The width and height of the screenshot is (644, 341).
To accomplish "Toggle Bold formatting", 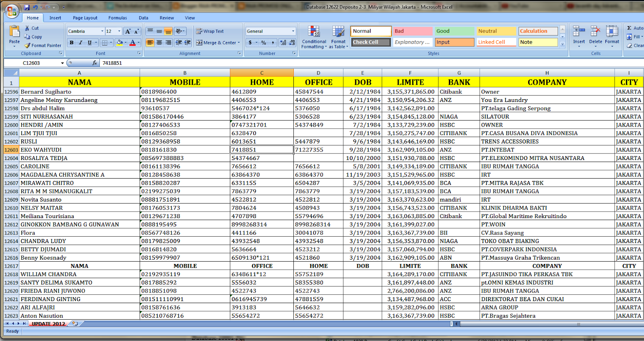I will 72,43.
